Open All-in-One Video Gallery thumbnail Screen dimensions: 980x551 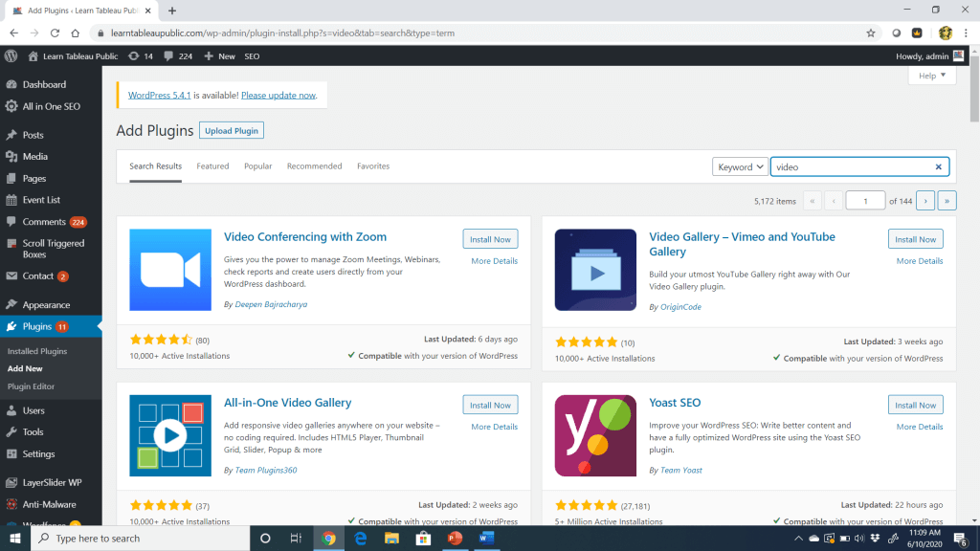pyautogui.click(x=170, y=435)
